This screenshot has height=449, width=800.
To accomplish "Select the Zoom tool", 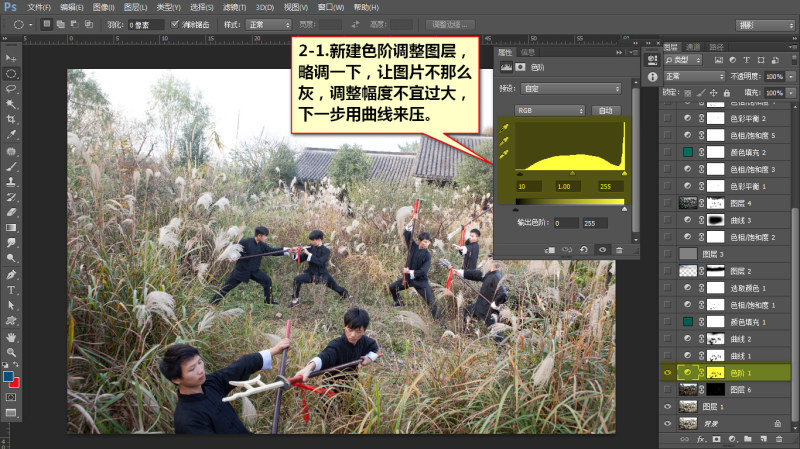I will tap(11, 353).
